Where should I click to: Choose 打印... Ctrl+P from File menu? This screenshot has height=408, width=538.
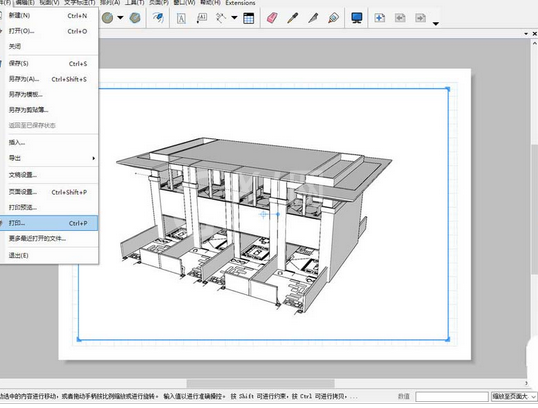(49, 223)
